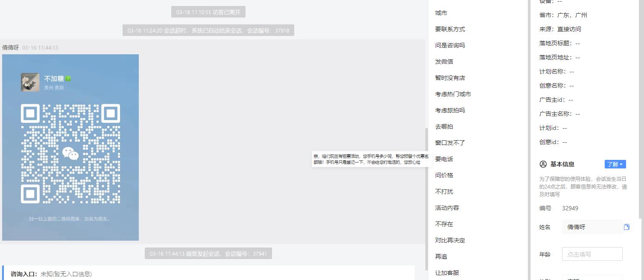Click the 计划名称 line
Viewport: 644px width, 280px height.
(x=557, y=71)
